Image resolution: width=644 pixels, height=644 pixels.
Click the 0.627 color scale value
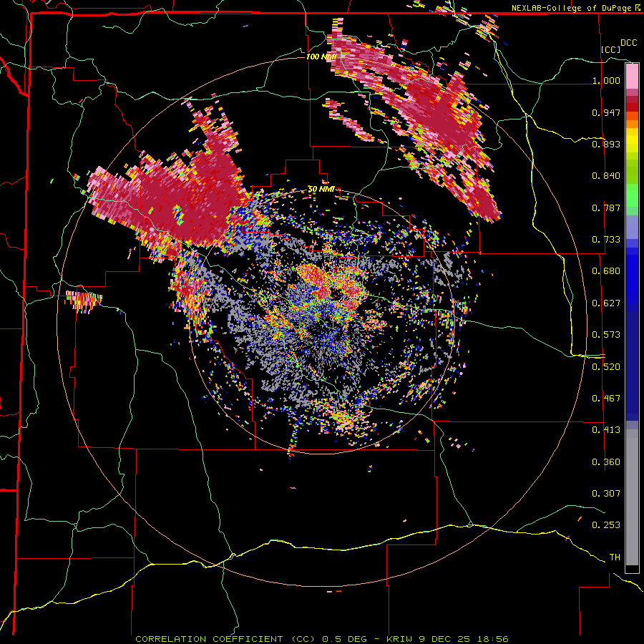pos(606,303)
